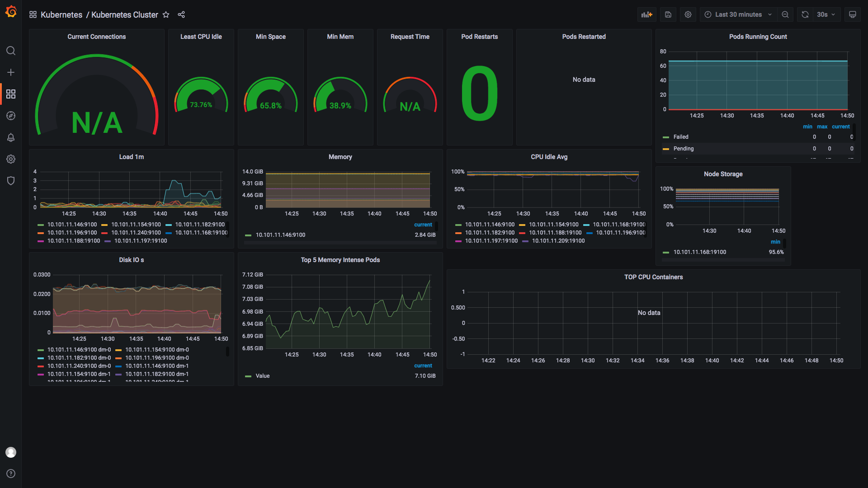
Task: Click the zoom out time range icon
Action: click(x=785, y=14)
